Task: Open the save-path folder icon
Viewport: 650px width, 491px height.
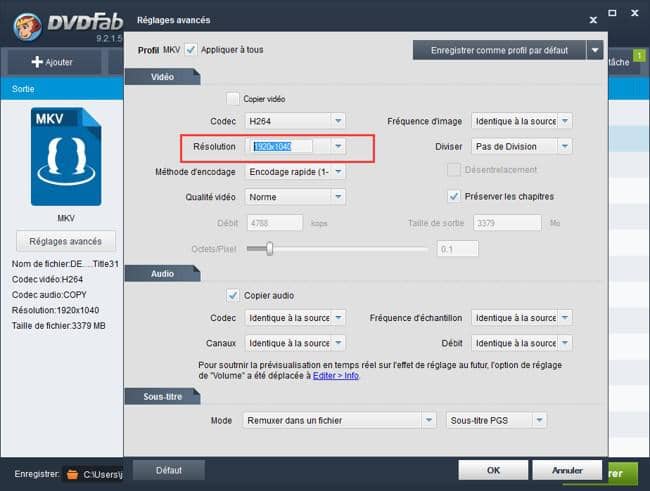Action: (72, 474)
